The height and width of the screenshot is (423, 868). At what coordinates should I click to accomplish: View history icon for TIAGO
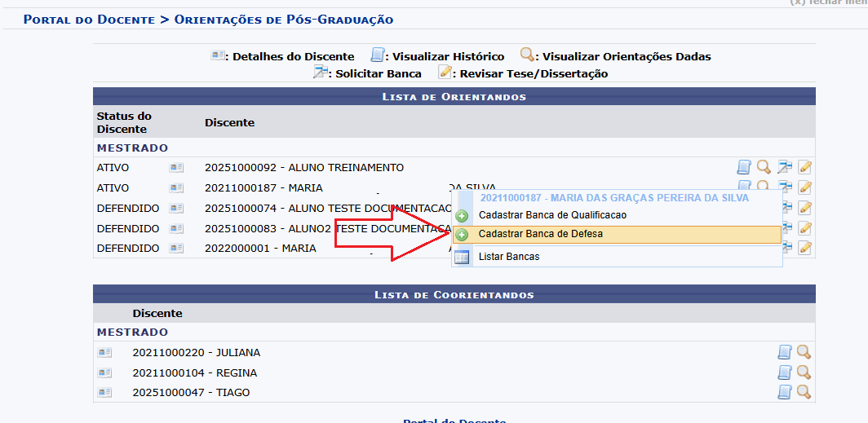tap(784, 392)
